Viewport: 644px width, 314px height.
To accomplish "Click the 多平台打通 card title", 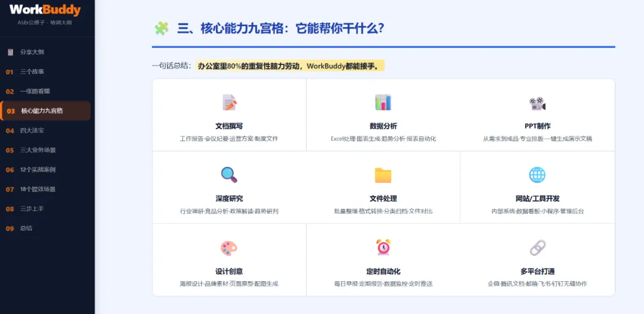I will pos(537,271).
